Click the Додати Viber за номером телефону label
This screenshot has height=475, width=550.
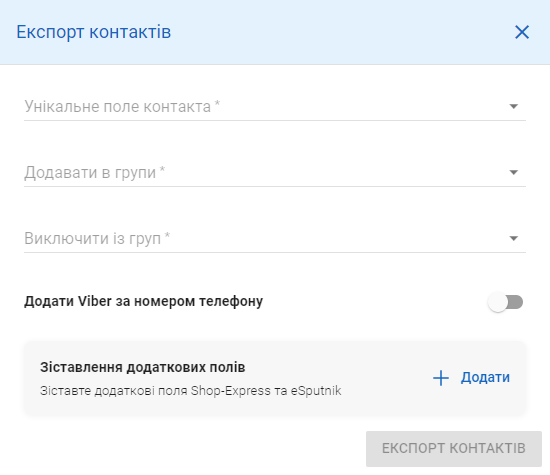143,302
